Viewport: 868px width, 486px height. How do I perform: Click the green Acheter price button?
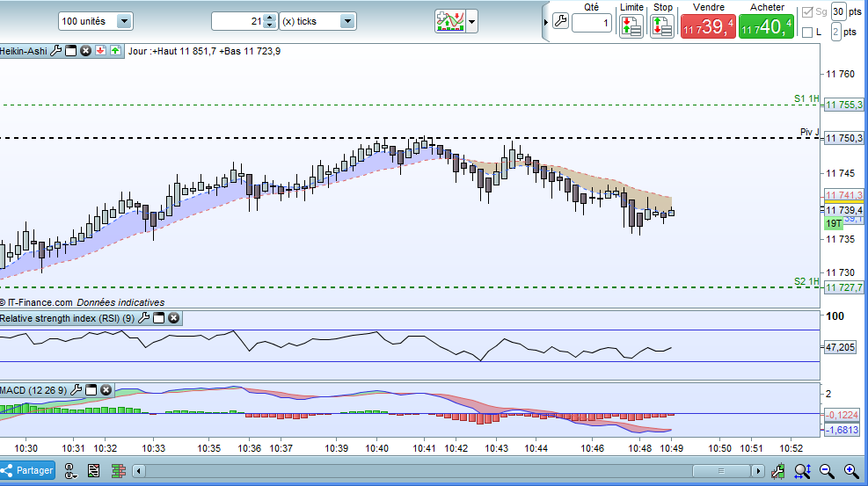tap(766, 26)
